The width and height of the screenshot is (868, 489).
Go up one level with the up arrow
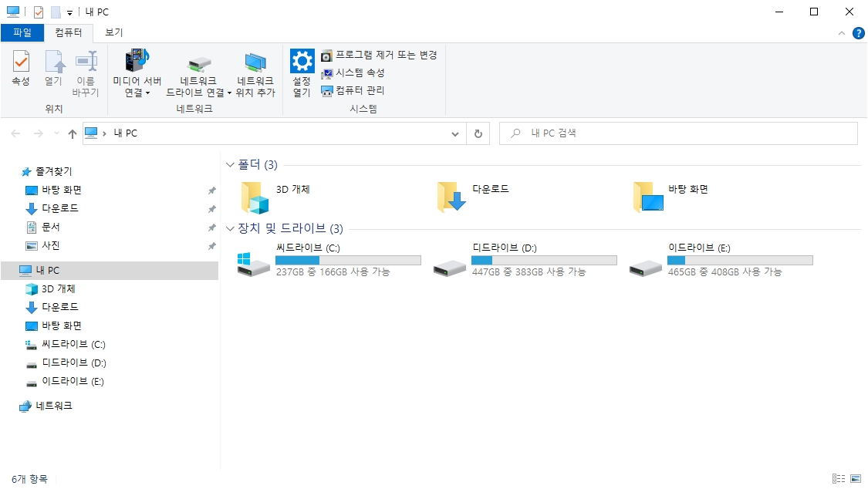pyautogui.click(x=72, y=133)
